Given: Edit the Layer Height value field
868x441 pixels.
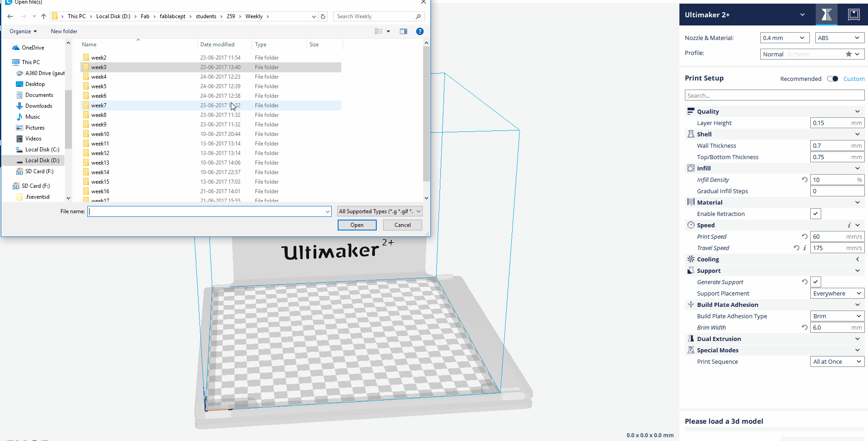Looking at the screenshot, I should click(837, 123).
